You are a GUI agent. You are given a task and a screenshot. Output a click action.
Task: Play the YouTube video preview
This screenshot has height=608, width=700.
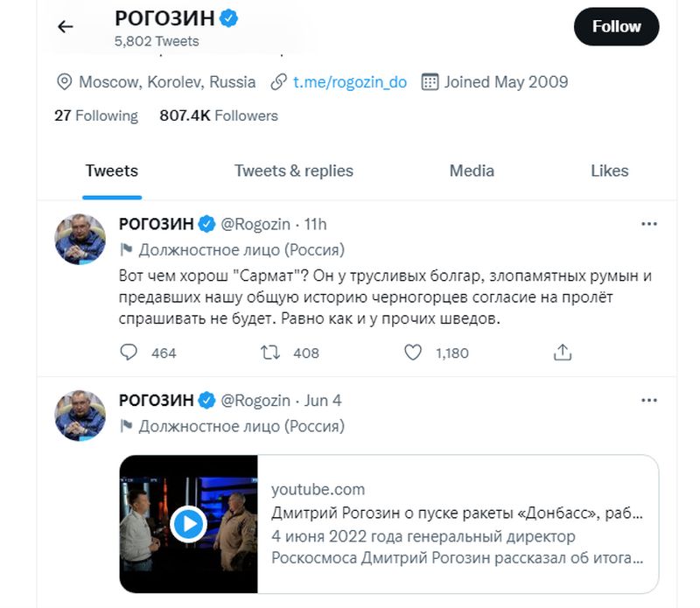pyautogui.click(x=188, y=524)
